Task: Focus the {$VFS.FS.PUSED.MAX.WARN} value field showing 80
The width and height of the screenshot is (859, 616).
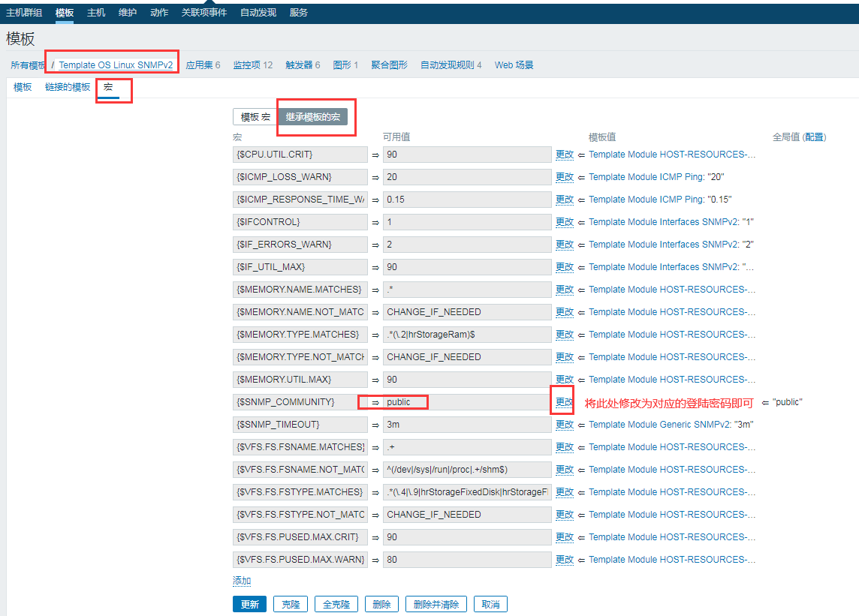Action: (x=467, y=560)
